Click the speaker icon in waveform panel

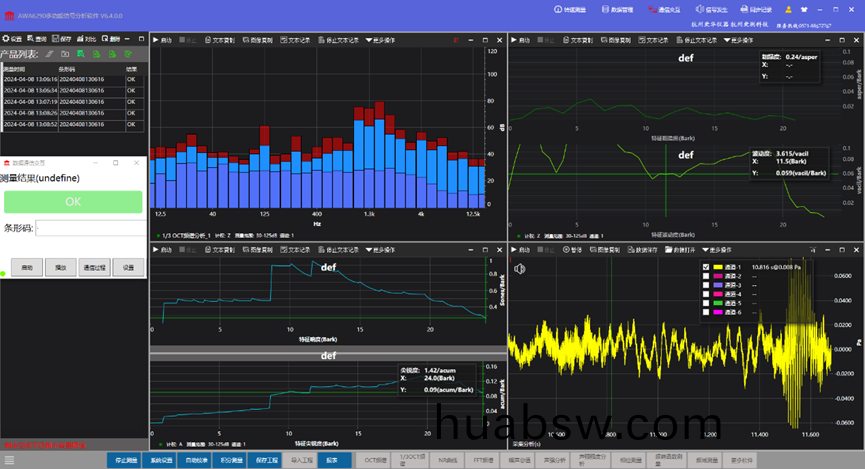tap(520, 268)
